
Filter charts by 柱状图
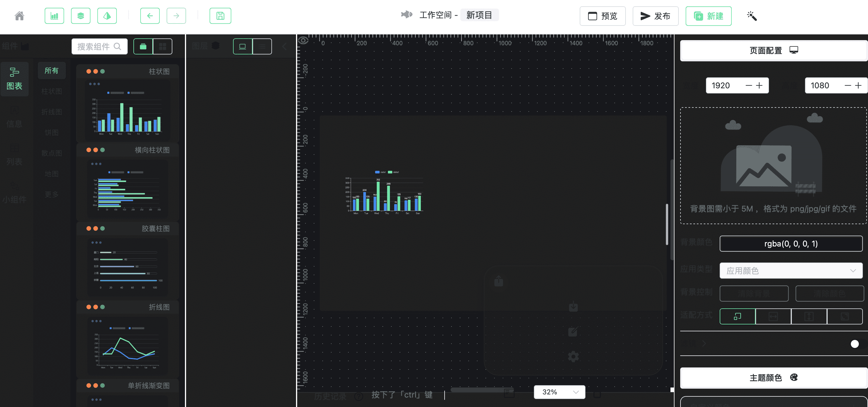(52, 91)
